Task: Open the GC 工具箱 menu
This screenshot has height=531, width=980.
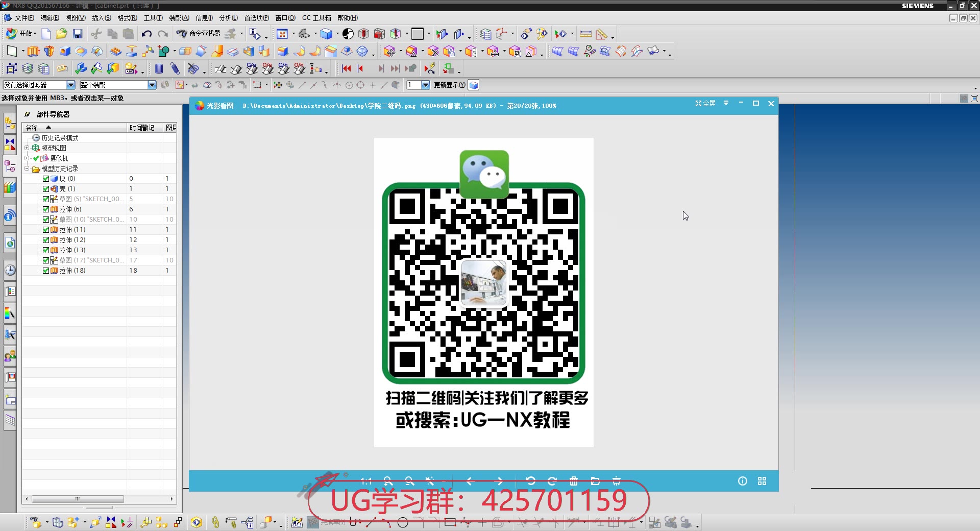Action: [x=316, y=18]
